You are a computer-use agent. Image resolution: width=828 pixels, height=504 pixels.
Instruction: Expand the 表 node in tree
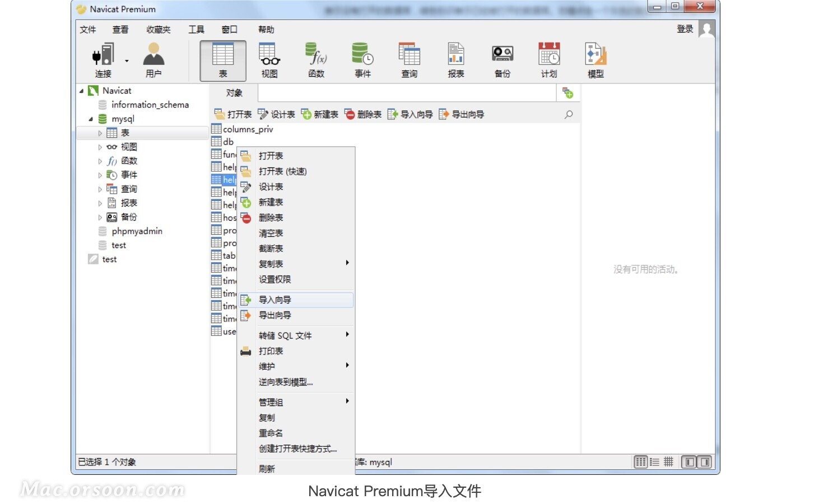[100, 133]
